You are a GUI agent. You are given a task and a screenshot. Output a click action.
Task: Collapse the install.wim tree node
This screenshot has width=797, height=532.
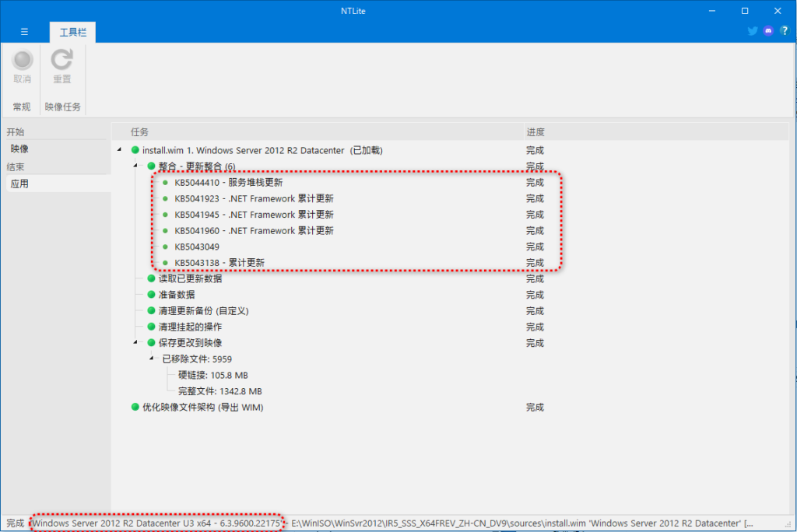(x=118, y=150)
